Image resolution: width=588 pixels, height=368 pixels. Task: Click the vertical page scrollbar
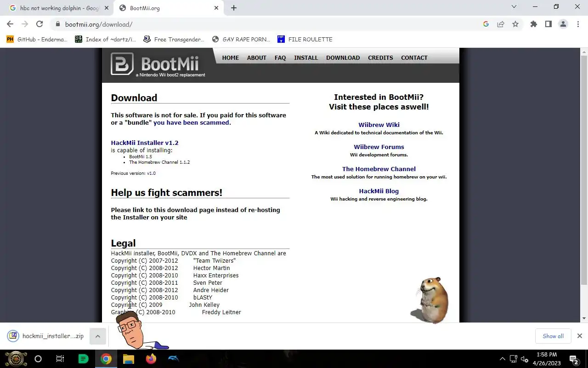click(x=584, y=170)
